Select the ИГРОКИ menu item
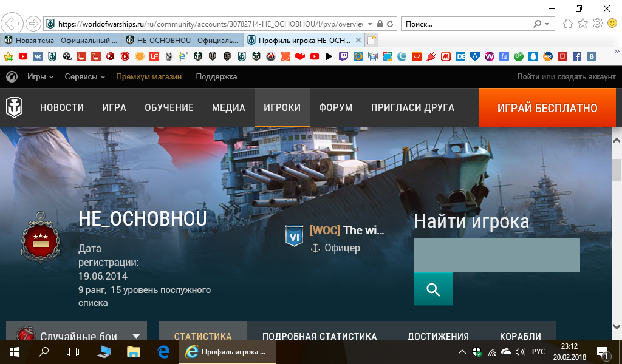 tap(282, 108)
